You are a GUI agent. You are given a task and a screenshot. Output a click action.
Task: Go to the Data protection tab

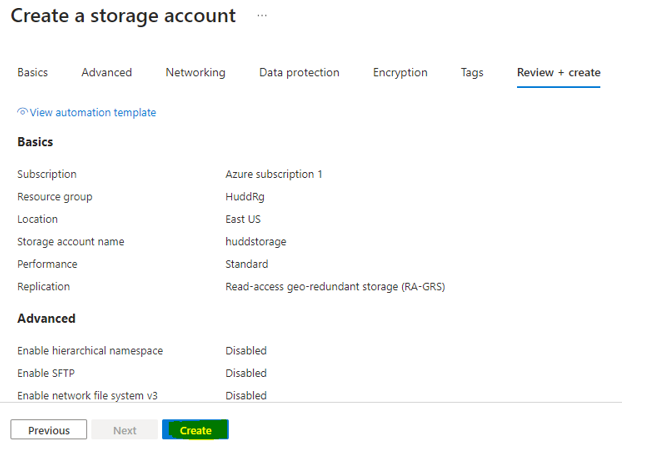point(299,72)
